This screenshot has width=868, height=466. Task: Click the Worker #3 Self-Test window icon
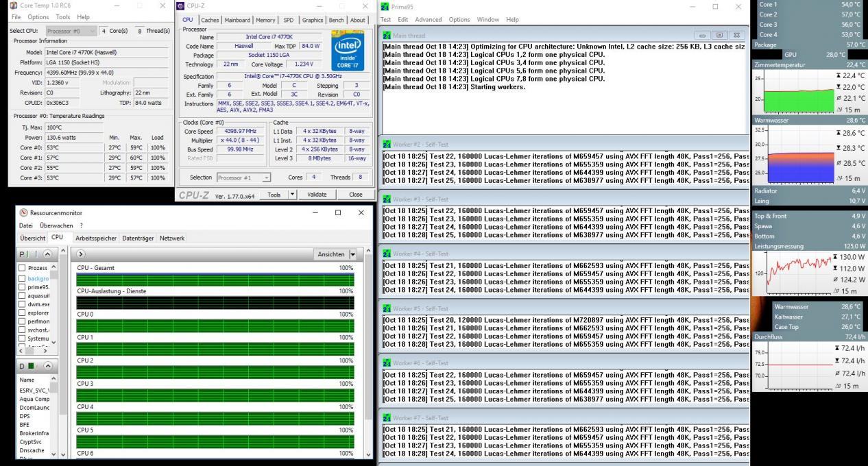tap(387, 199)
